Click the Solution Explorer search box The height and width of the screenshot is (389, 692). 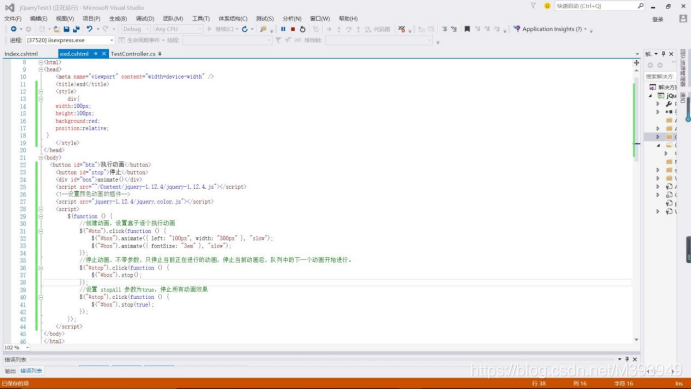click(659, 76)
